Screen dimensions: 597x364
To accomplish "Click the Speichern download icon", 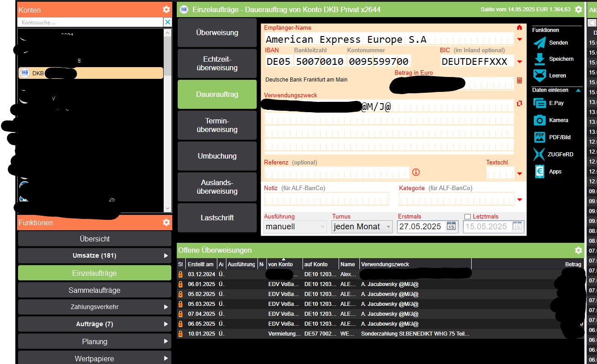I will [x=540, y=59].
